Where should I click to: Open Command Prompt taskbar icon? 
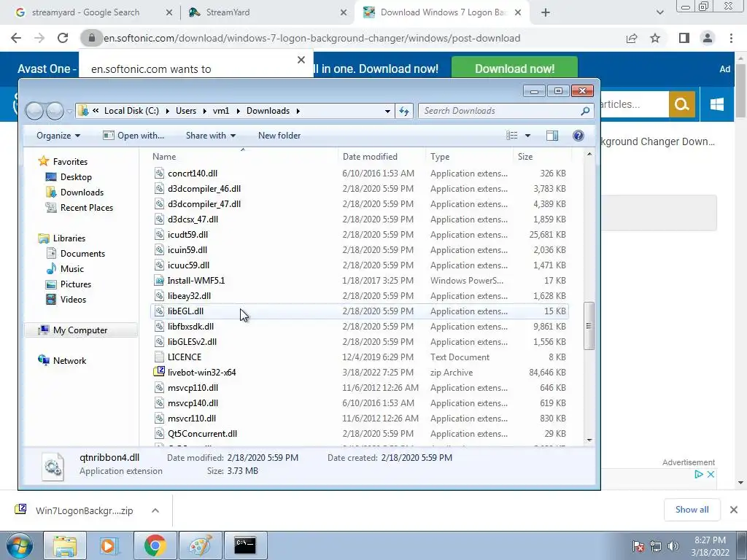[x=245, y=545]
